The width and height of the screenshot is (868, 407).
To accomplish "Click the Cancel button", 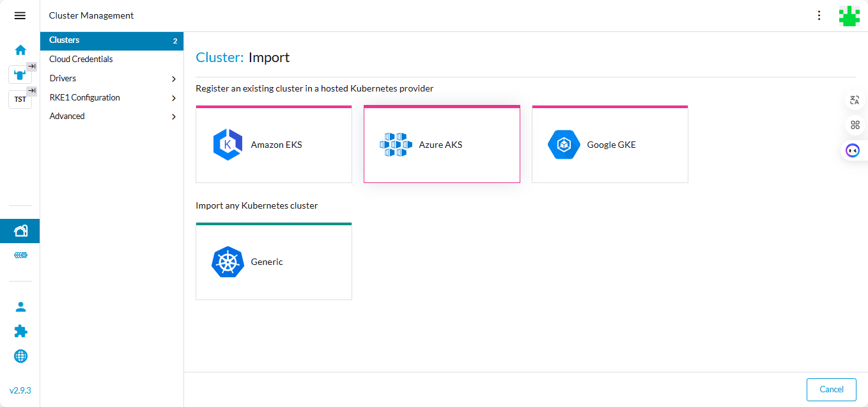I will (832, 389).
